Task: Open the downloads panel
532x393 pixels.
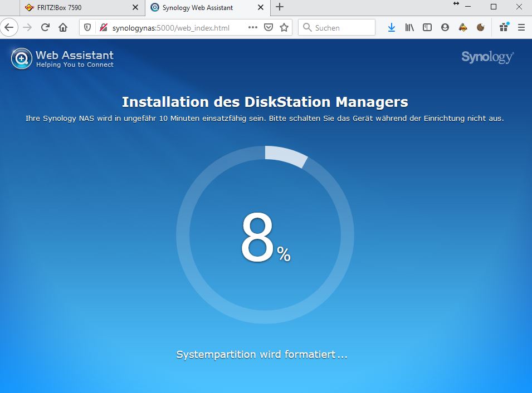Action: click(x=392, y=27)
